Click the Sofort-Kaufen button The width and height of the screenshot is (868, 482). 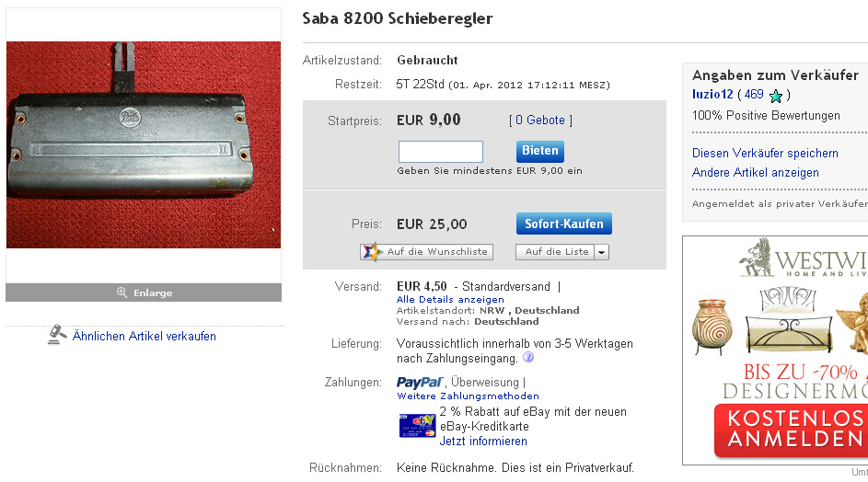[x=563, y=224]
